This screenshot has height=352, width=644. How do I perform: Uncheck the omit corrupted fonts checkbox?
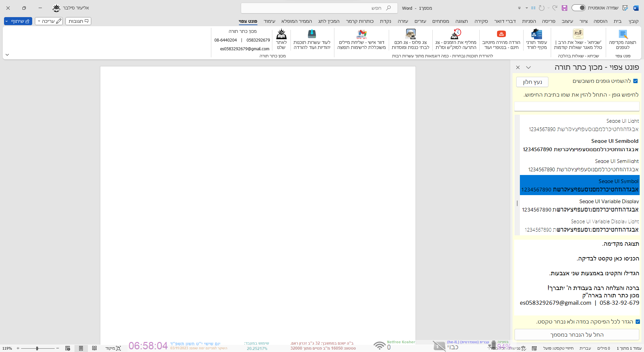pyautogui.click(x=636, y=81)
